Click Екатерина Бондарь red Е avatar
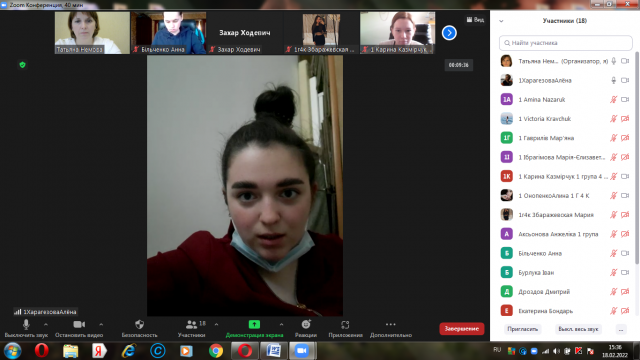The width and height of the screenshot is (640, 360). (x=507, y=311)
